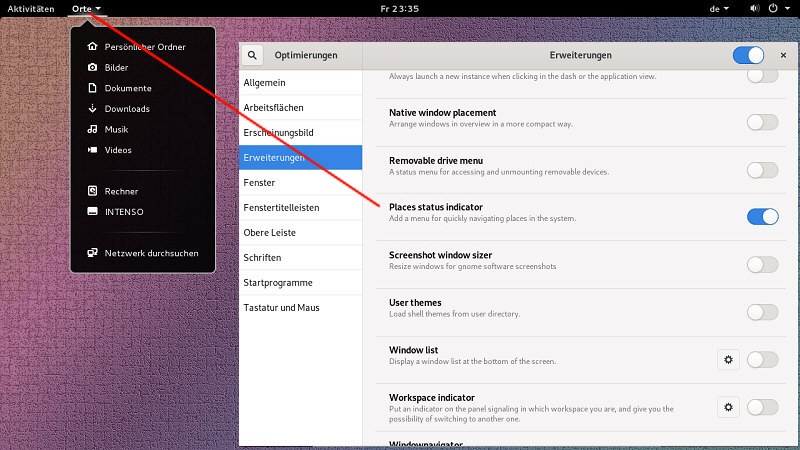
Task: Disable the Places status indicator switch
Action: [762, 217]
